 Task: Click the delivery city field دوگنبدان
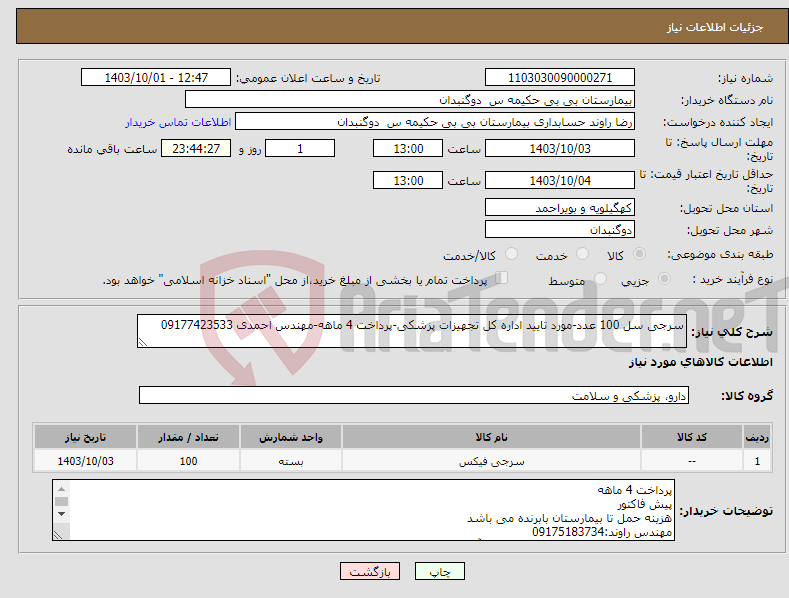[x=560, y=230]
